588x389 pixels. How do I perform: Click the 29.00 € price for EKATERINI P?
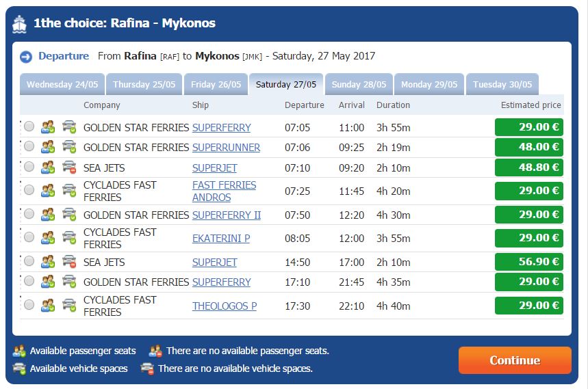coord(528,238)
